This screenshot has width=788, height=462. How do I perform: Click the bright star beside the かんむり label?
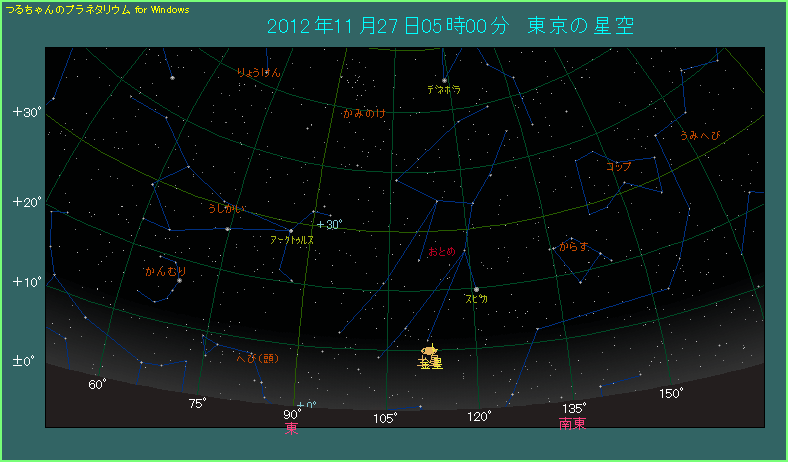(179, 280)
